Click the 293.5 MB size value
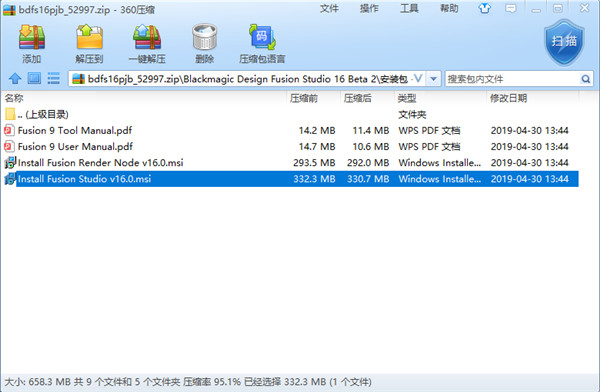This screenshot has height=392, width=600. point(314,162)
